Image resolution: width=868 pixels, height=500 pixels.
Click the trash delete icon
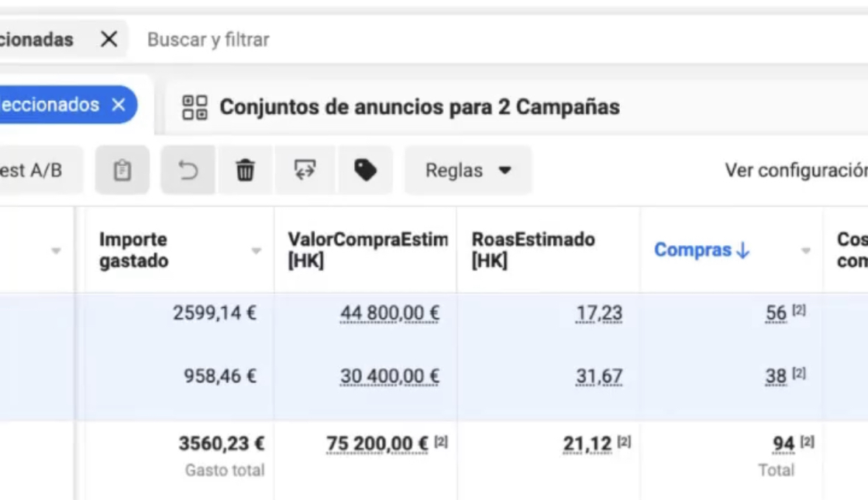click(245, 171)
